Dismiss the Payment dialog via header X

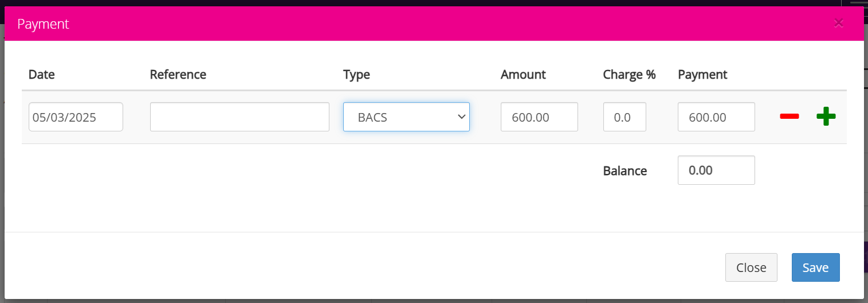click(839, 23)
